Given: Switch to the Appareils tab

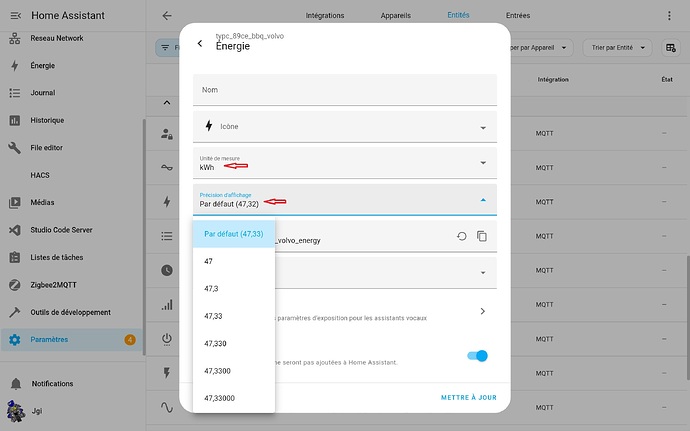Looking at the screenshot, I should coord(396,15).
